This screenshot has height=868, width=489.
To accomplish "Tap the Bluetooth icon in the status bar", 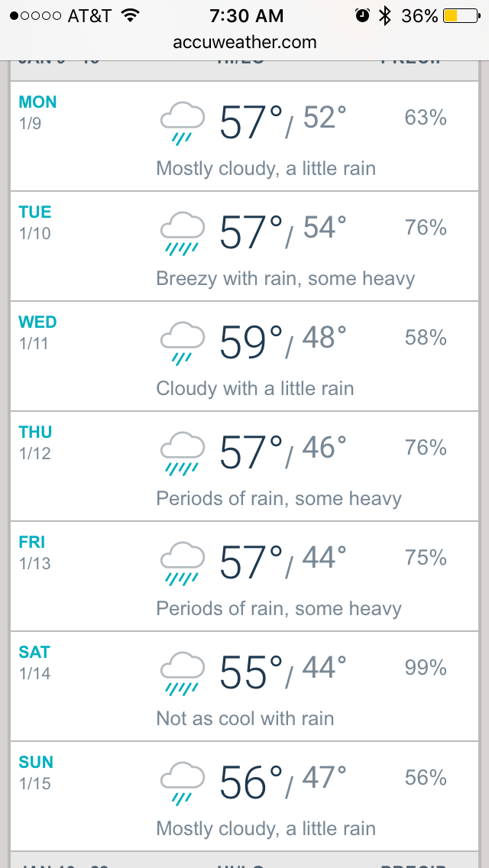I will coord(385,16).
